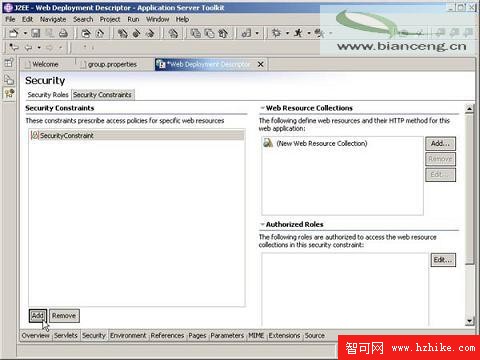Open the Overview page tab

pos(35,335)
